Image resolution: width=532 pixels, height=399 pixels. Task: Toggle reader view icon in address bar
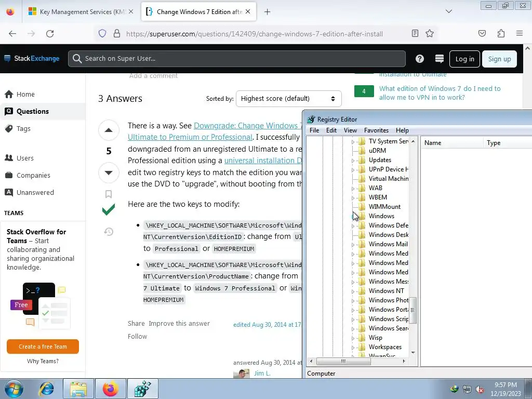(x=415, y=33)
